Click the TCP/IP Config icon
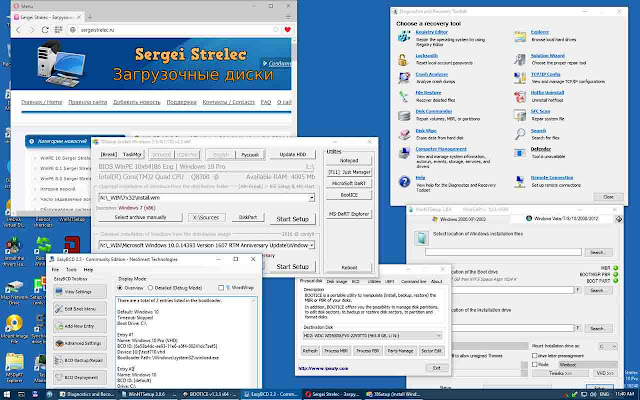The image size is (640, 400). (x=520, y=78)
